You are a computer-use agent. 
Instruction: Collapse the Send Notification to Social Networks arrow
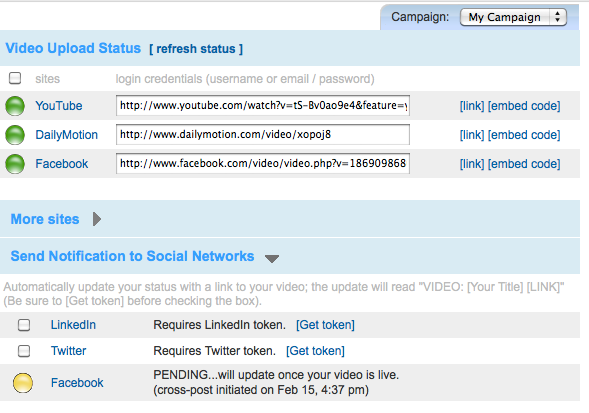pos(272,258)
